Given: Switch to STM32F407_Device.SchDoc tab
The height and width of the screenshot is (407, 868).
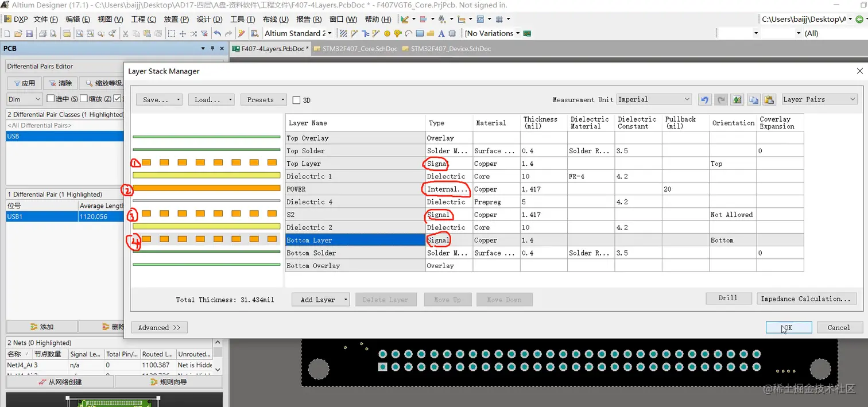Looking at the screenshot, I should click(x=446, y=49).
